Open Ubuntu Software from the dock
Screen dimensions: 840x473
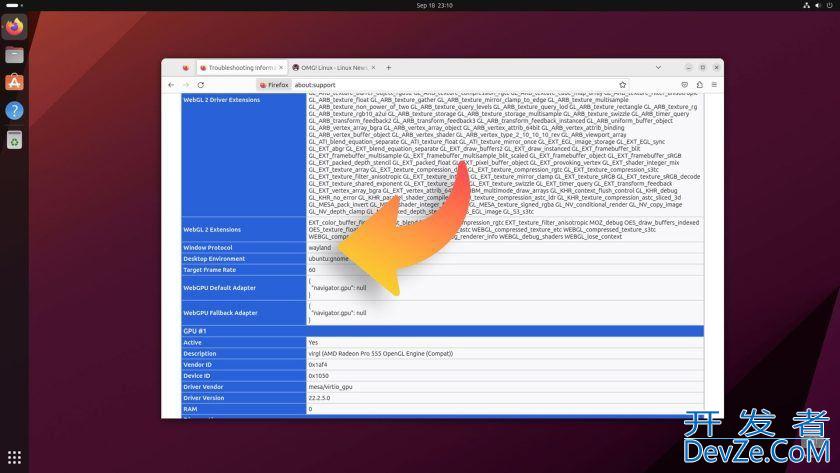(14, 83)
